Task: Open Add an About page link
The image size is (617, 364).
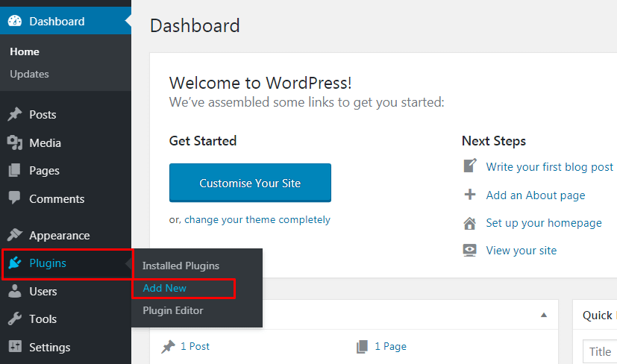Action: [536, 195]
